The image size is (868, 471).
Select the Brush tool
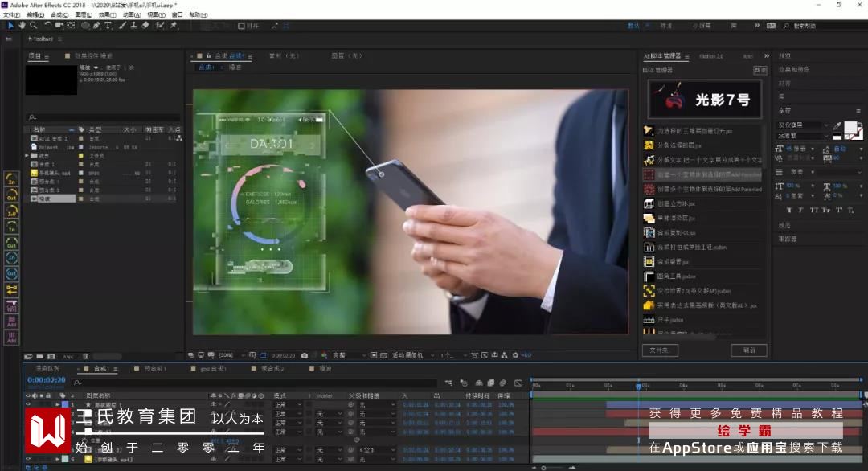click(122, 26)
